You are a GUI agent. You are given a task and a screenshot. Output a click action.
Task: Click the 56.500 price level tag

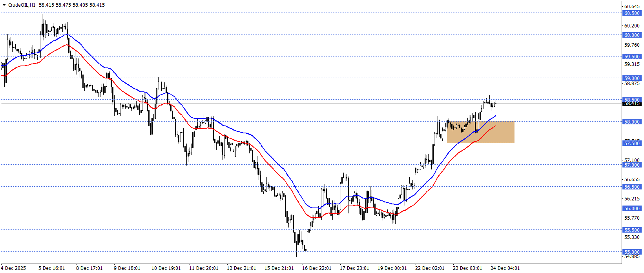632,187
